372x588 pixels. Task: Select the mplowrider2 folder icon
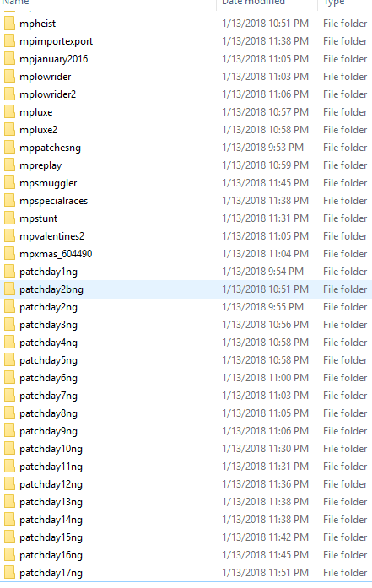point(9,94)
